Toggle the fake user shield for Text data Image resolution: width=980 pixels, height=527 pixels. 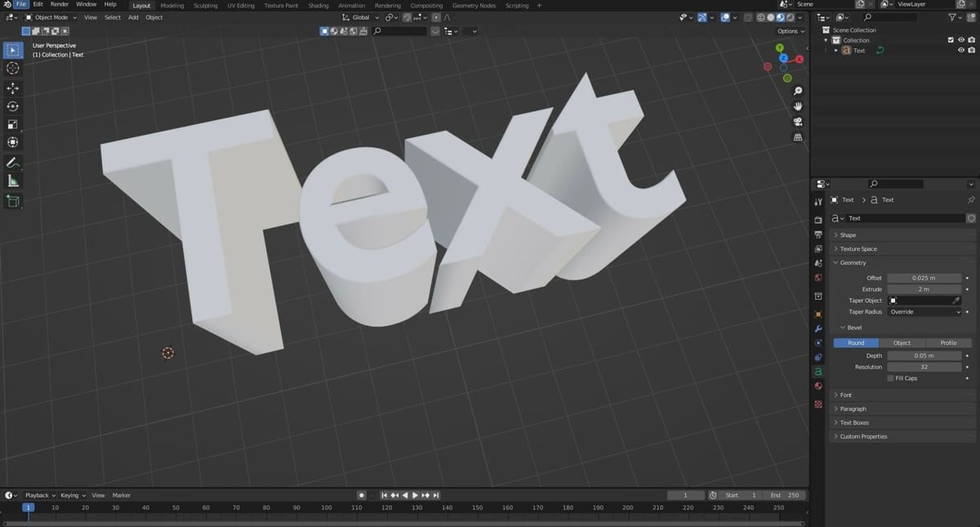(971, 218)
